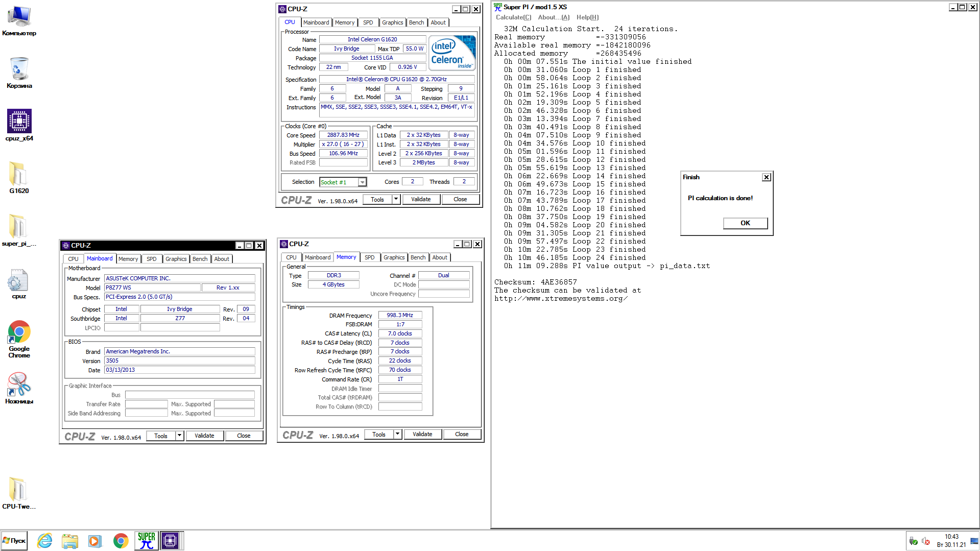
Task: Switch to Graphics tab in Mainboard CPU-Z window
Action: click(176, 259)
